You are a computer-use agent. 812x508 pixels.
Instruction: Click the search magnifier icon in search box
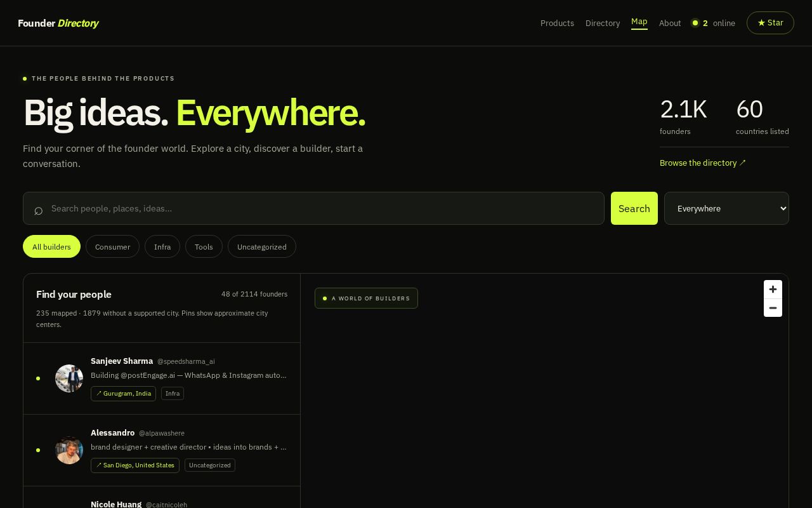click(39, 210)
